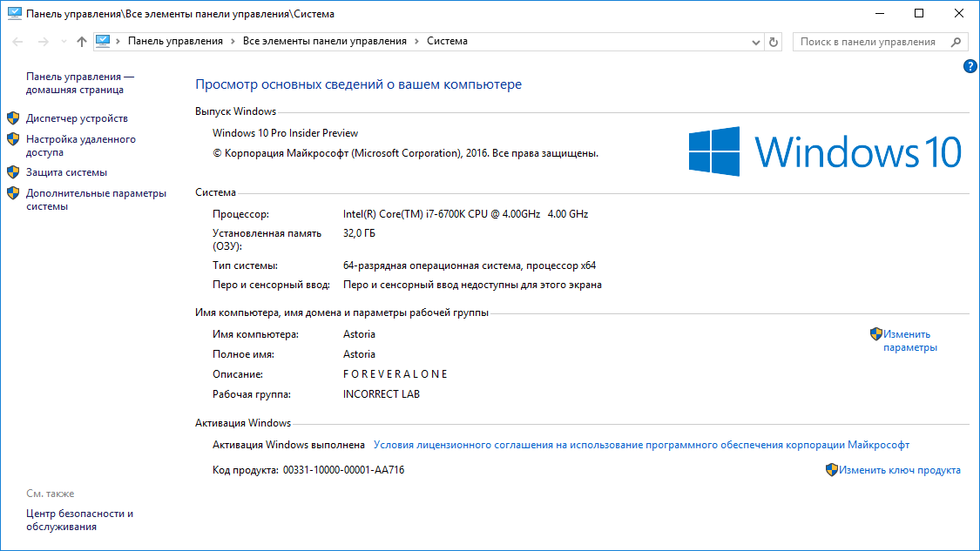
Task: Click the search box in Control Panel
Action: pyautogui.click(x=880, y=42)
